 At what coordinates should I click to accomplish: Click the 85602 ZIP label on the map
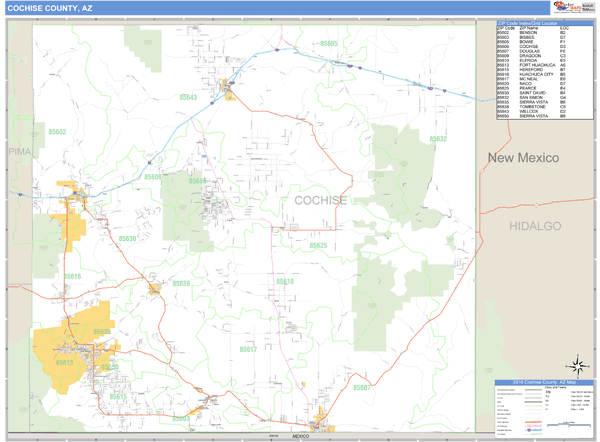coord(57,132)
